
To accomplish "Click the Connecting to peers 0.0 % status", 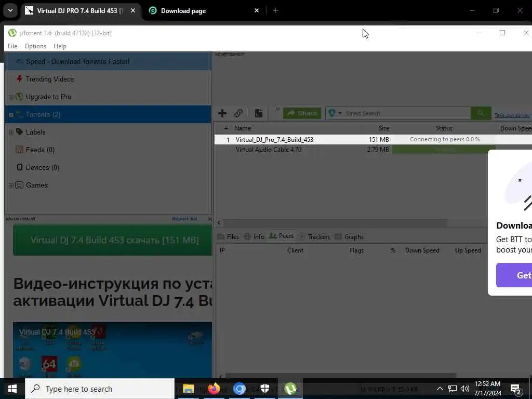I will point(445,139).
